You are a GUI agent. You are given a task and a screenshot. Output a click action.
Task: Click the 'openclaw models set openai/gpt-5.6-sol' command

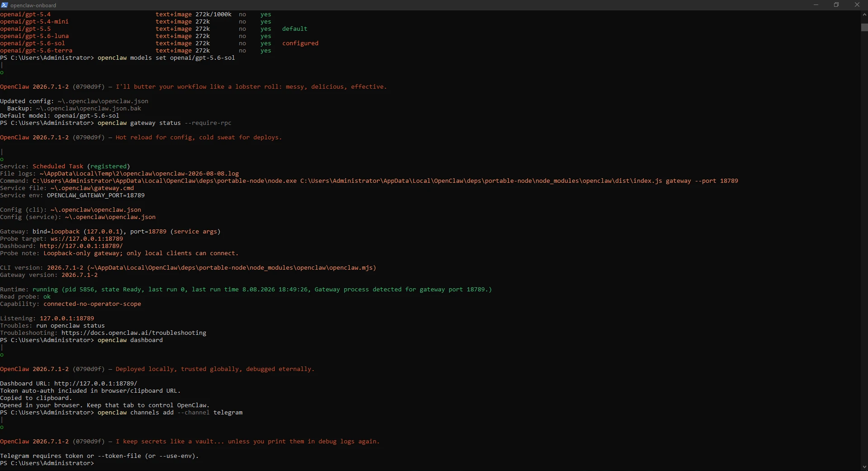point(166,58)
